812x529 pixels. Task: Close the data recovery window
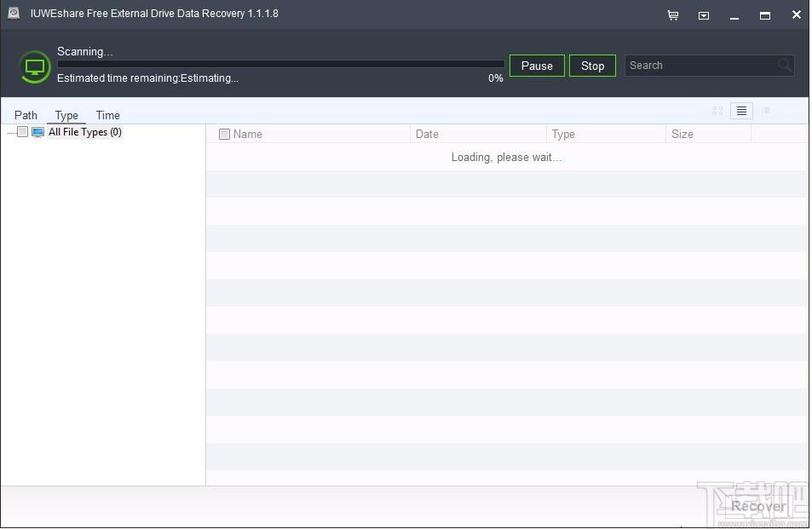click(x=797, y=14)
